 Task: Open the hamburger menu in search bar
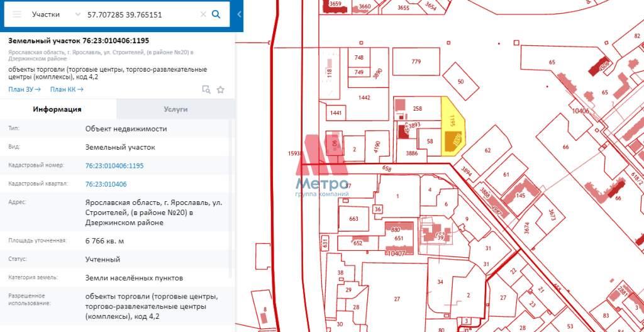pos(17,14)
